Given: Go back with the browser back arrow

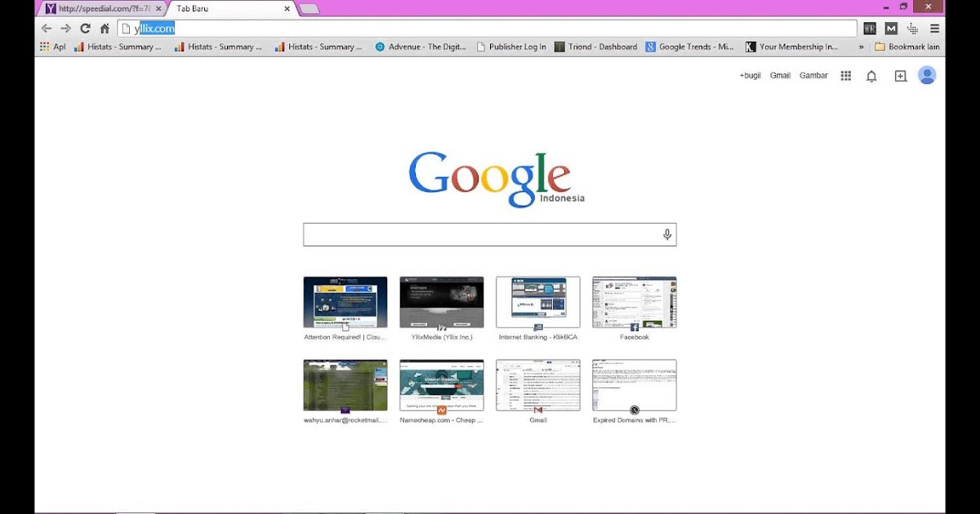Looking at the screenshot, I should pos(47,29).
